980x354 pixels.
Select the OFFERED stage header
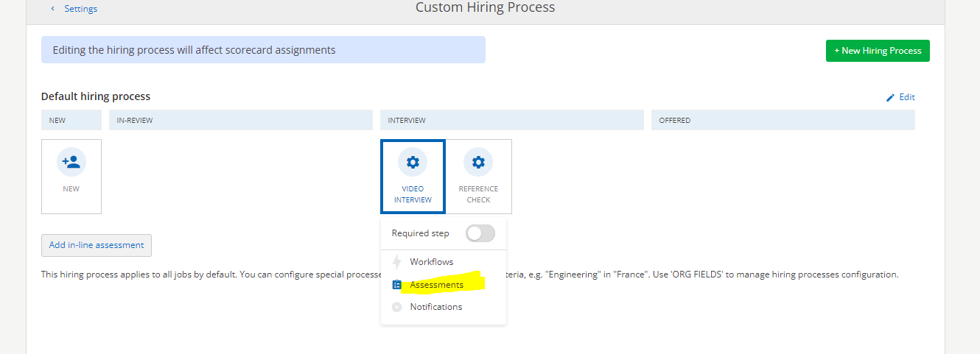click(783, 120)
